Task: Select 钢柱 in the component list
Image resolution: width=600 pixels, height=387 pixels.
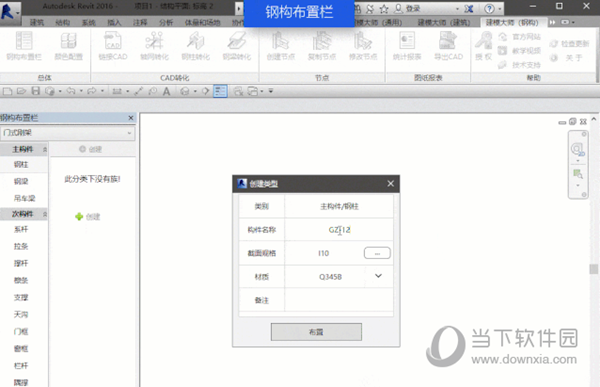Action: pyautogui.click(x=21, y=165)
